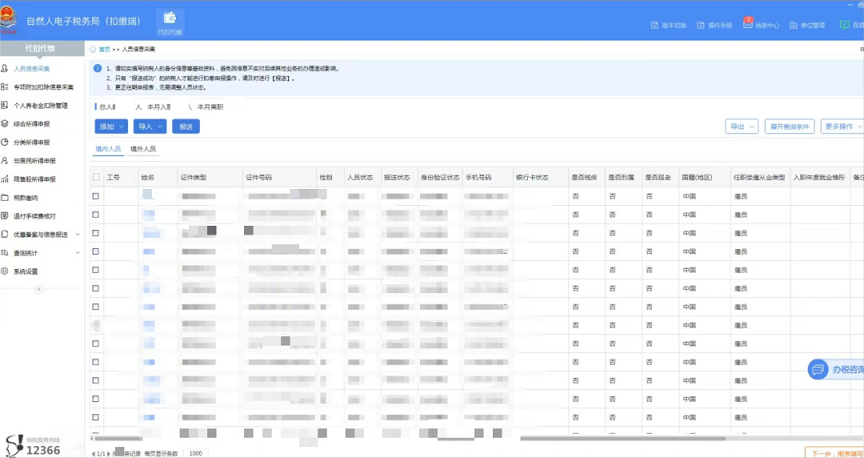864x458 pixels.
Task: Click the 办税咨询 chat assistant button
Action: [835, 370]
